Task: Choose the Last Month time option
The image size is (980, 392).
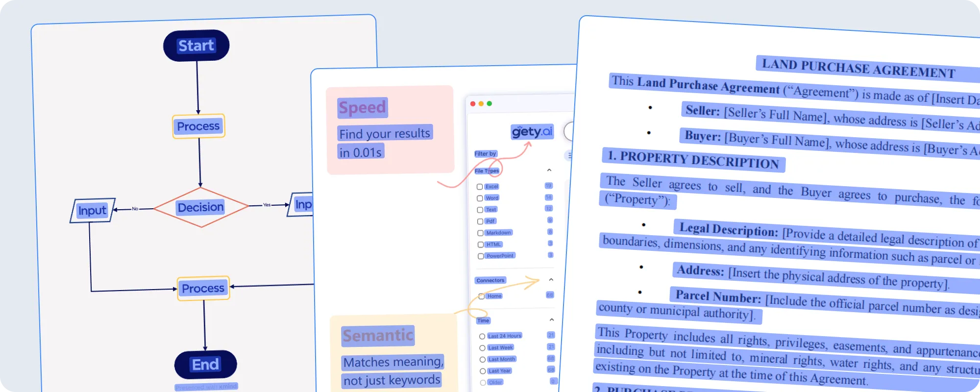Action: click(x=483, y=360)
